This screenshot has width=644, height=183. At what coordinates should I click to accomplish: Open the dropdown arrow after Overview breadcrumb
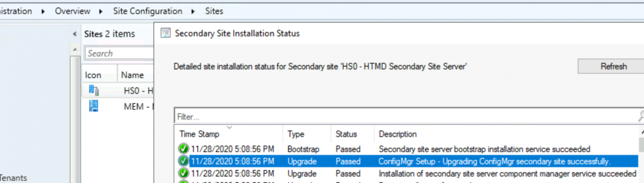click(x=101, y=11)
